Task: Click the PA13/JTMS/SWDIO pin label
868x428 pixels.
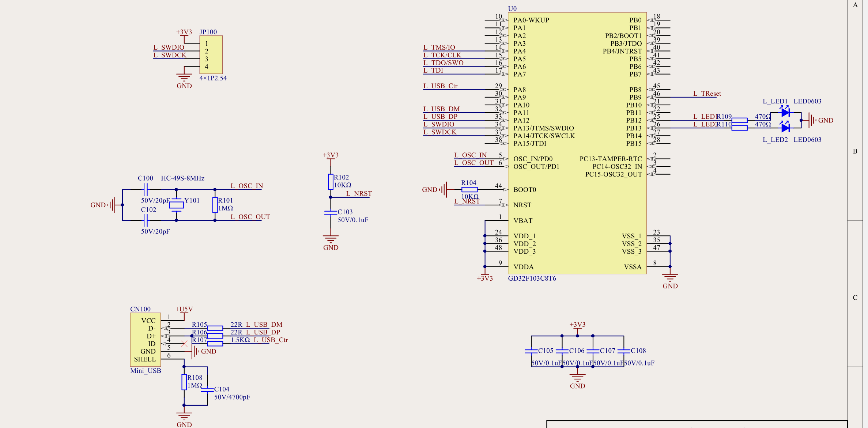Action: point(544,128)
